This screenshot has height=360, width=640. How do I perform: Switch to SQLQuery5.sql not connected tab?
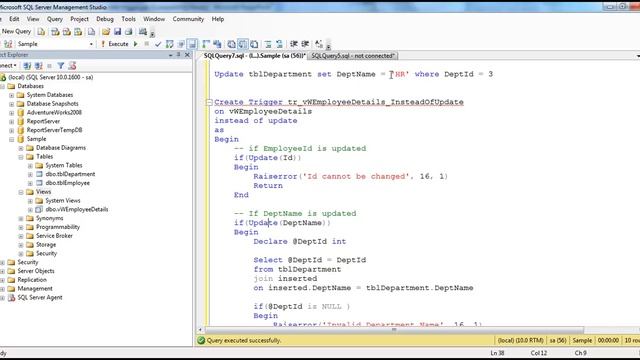click(x=353, y=56)
